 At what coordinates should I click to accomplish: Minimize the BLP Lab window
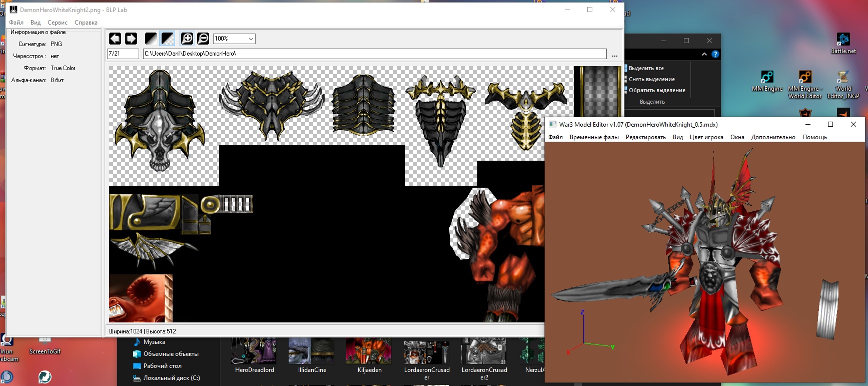(x=567, y=10)
